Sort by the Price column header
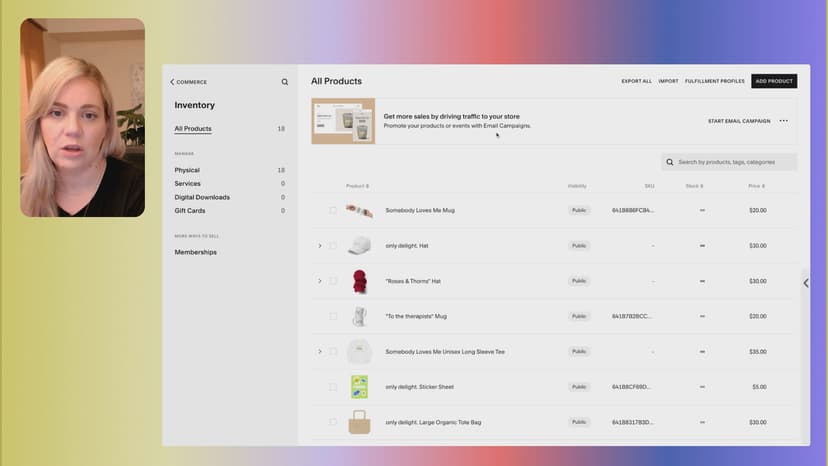The height and width of the screenshot is (466, 828). point(756,186)
